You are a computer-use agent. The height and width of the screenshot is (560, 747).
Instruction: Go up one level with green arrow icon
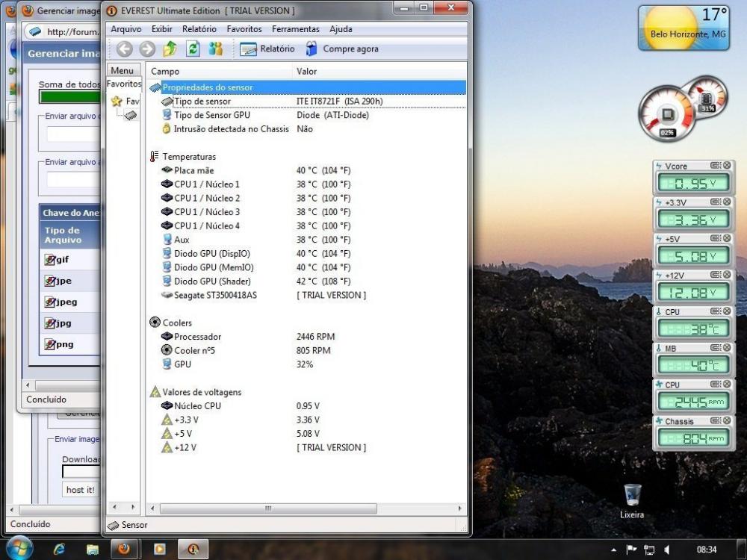(x=170, y=49)
